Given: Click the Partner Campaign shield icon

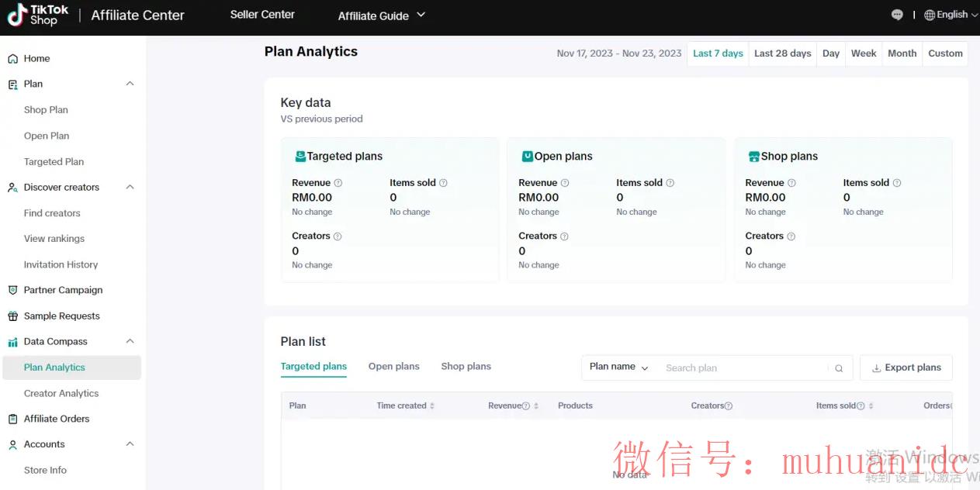Looking at the screenshot, I should (12, 290).
